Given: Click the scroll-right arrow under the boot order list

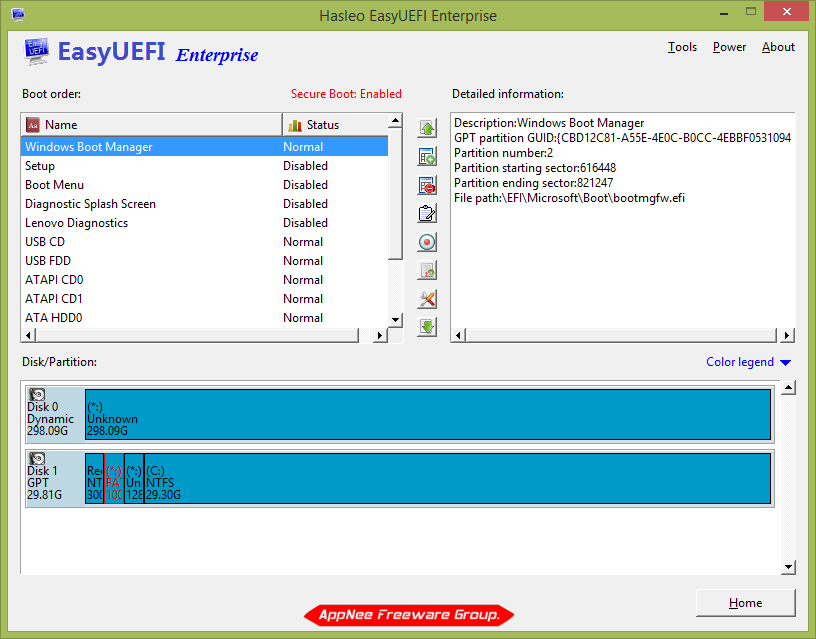Looking at the screenshot, I should click(380, 335).
